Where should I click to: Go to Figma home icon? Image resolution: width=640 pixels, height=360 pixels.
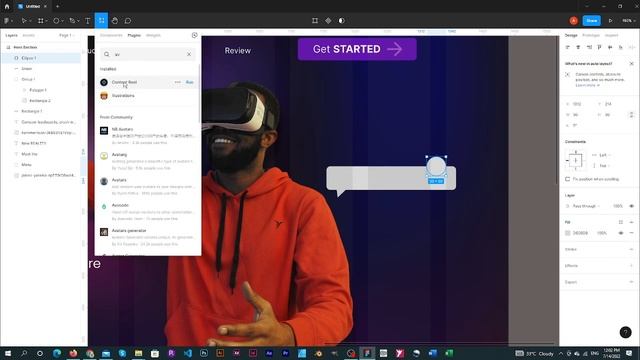7,7
